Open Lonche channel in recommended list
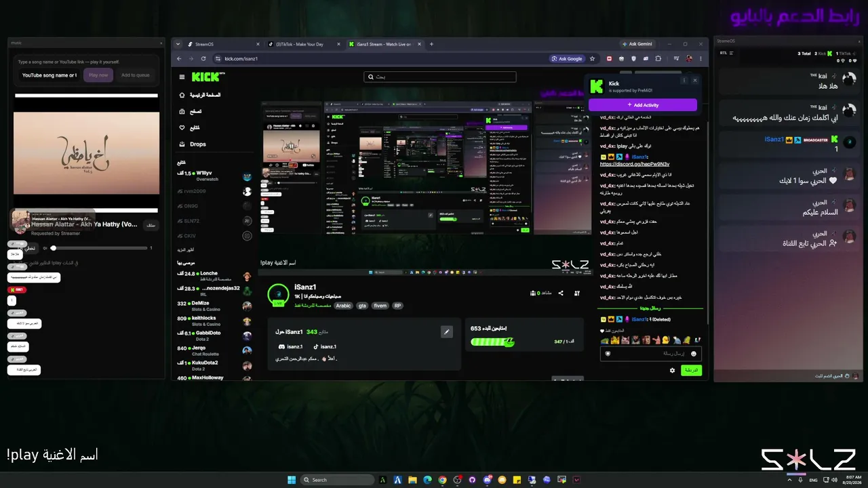868x488 pixels. point(214,276)
